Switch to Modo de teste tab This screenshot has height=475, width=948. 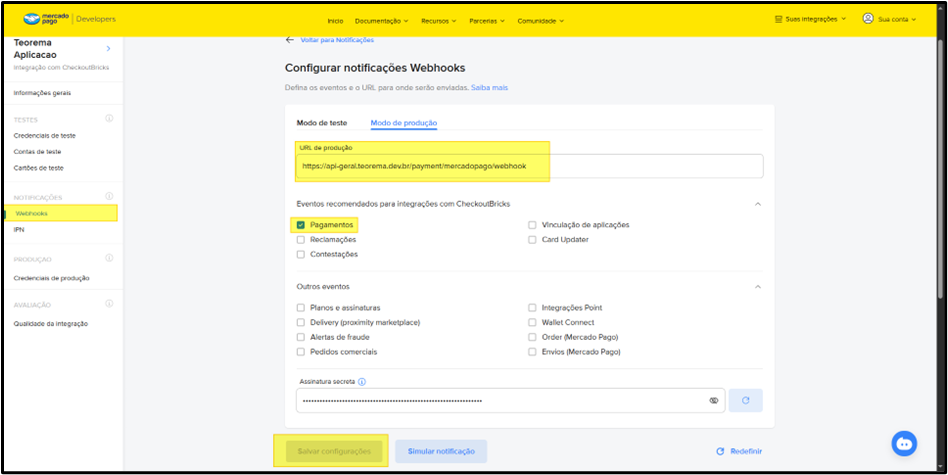pos(322,123)
